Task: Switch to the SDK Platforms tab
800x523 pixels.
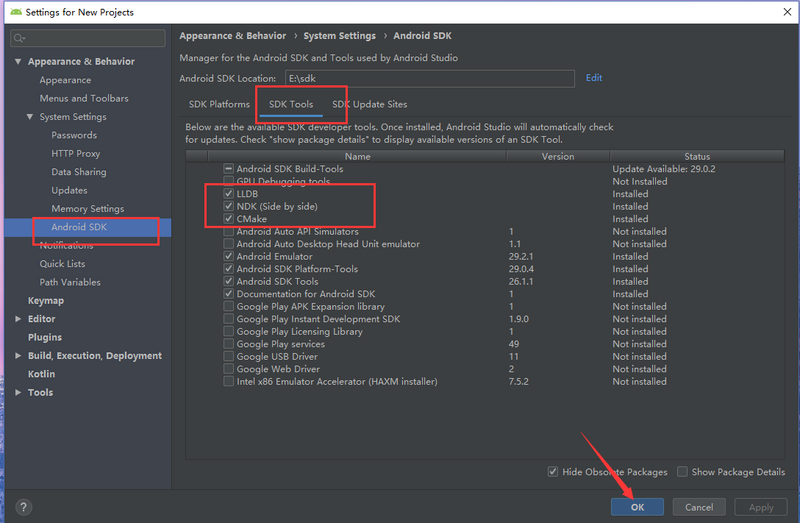Action: 219,104
